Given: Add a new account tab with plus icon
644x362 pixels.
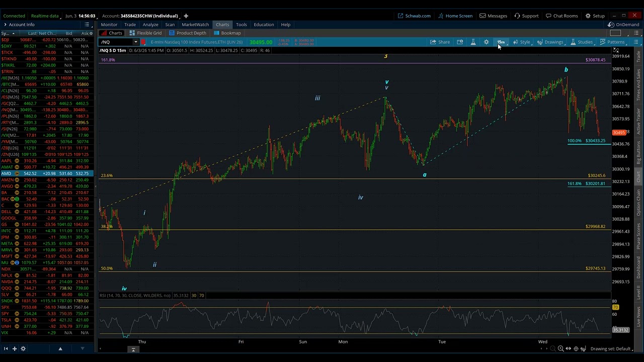Looking at the screenshot, I should [x=186, y=16].
